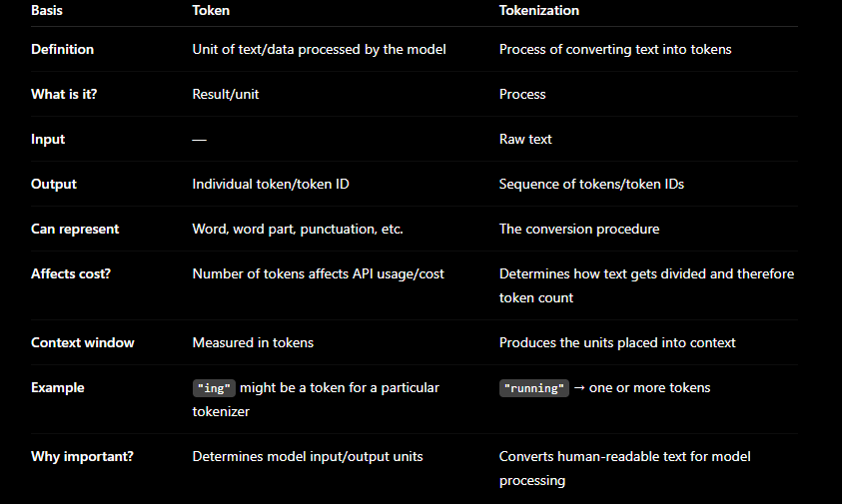Viewport: 842px width, 504px height.
Task: Click the dash in the Input row
Action: [199, 140]
